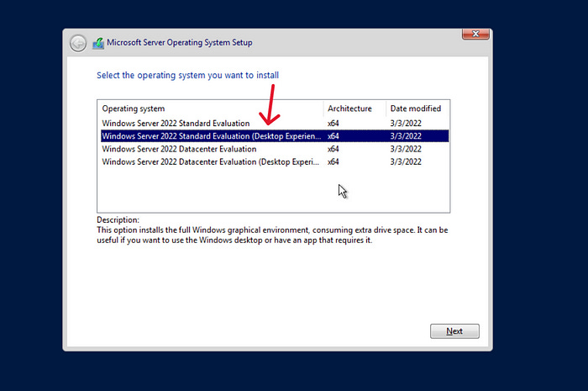The width and height of the screenshot is (588, 391).
Task: Click the Date modified column header
Action: coord(417,108)
